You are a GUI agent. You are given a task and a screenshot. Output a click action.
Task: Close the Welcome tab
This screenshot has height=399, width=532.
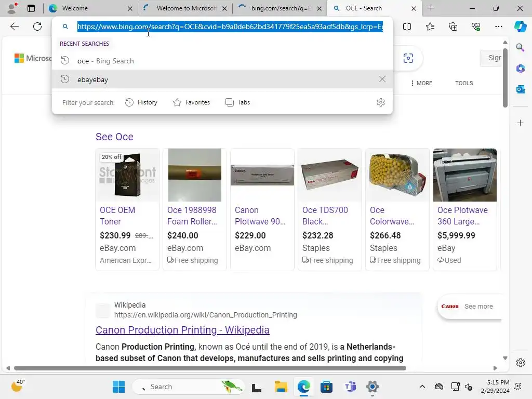(130, 8)
